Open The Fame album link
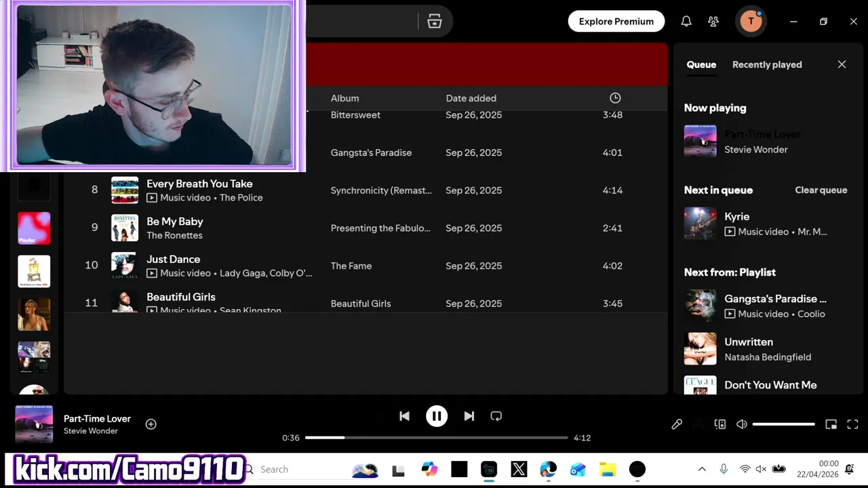This screenshot has width=868, height=488. [x=351, y=266]
